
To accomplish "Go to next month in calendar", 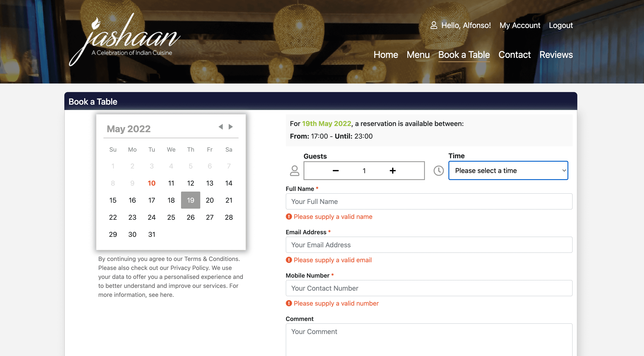I will tap(230, 127).
